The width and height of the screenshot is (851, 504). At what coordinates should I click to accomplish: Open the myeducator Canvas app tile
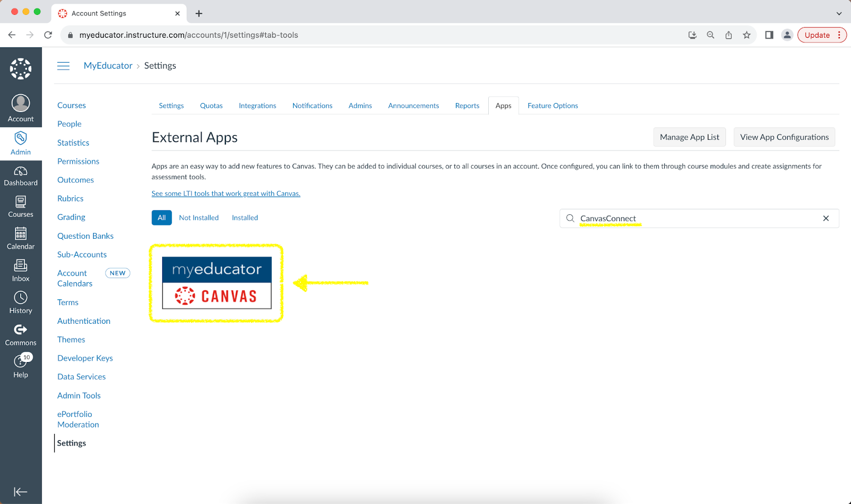(x=217, y=283)
